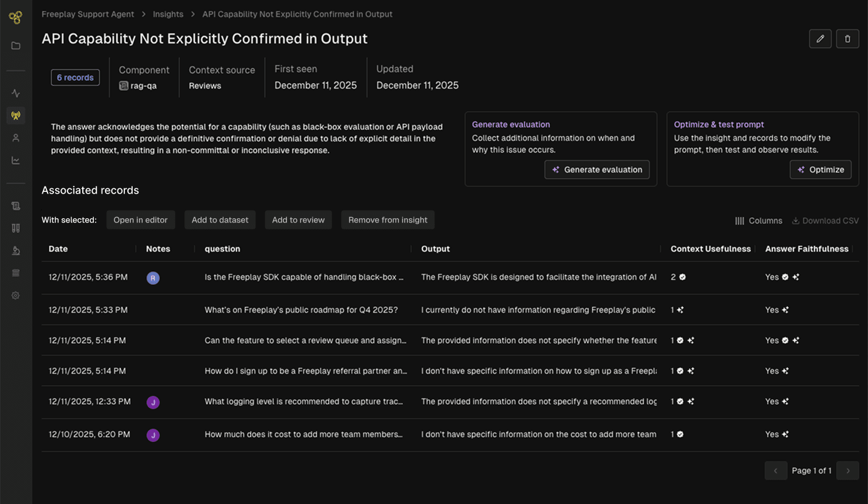Click the question column header

222,249
